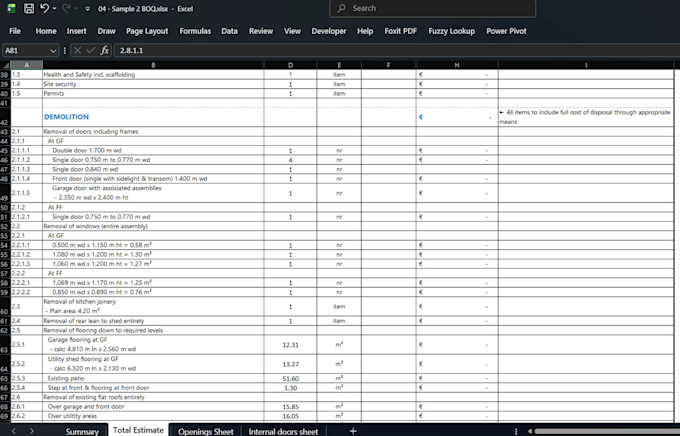Click the sheet tab bar options dots
Viewport: 680px width, 436px height.
pyautogui.click(x=516, y=431)
